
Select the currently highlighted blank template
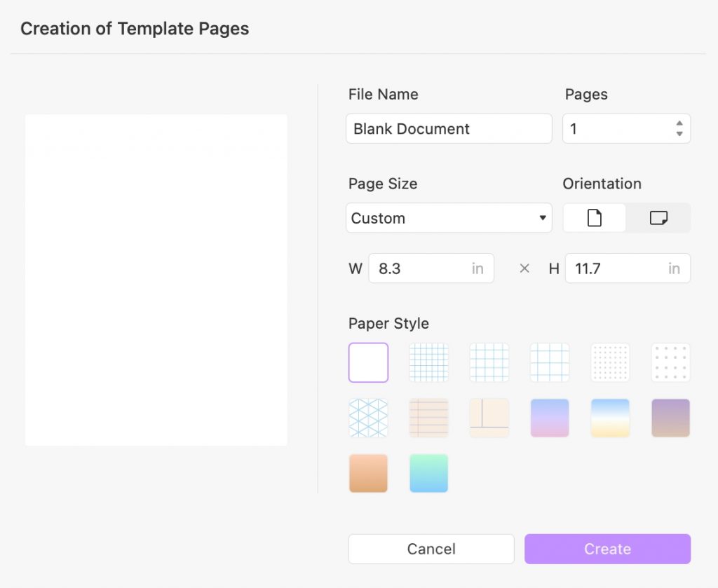368,362
